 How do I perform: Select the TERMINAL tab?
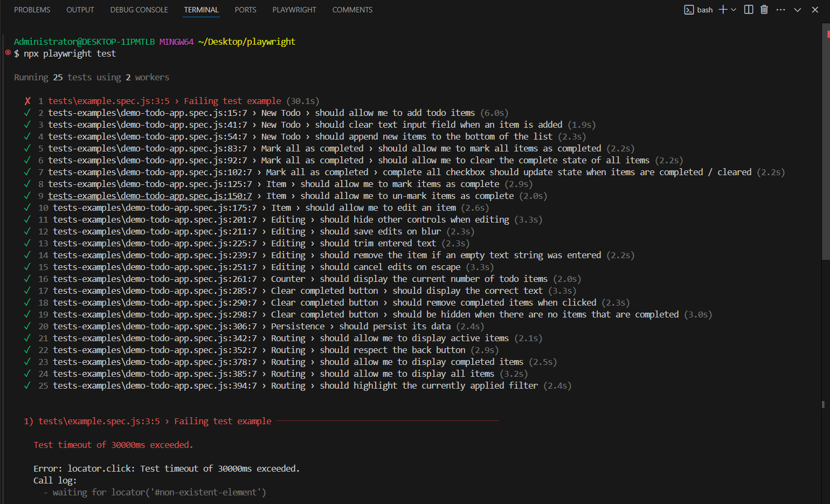tap(201, 10)
